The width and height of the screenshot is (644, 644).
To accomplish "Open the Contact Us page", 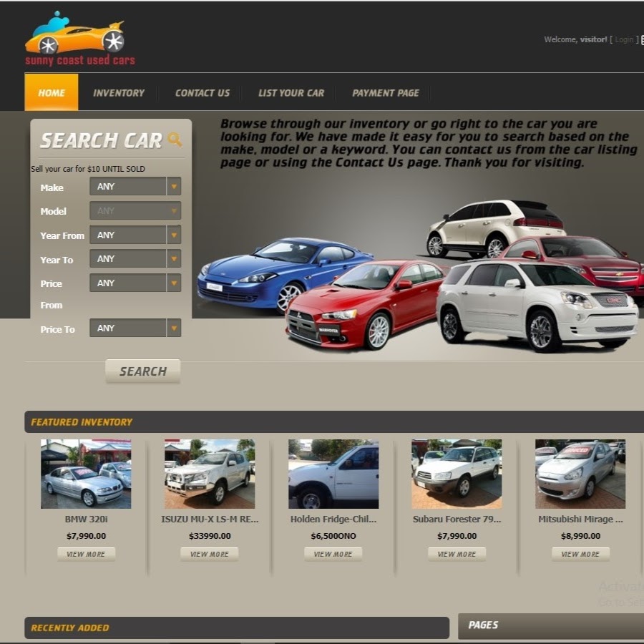I will click(x=203, y=93).
